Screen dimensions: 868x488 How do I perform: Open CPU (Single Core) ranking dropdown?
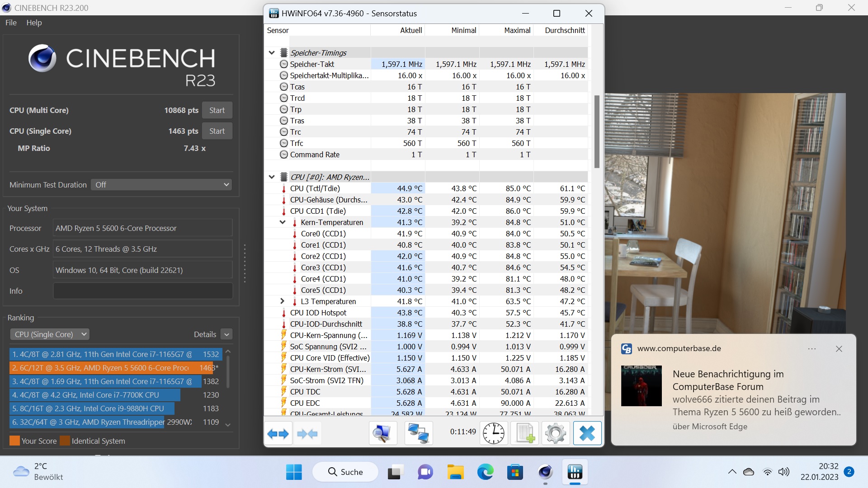pos(50,334)
